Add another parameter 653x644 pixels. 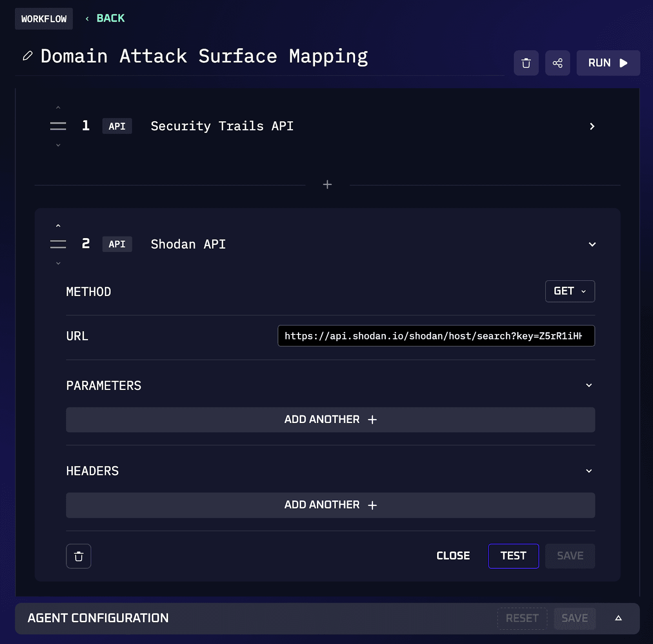pos(331,420)
